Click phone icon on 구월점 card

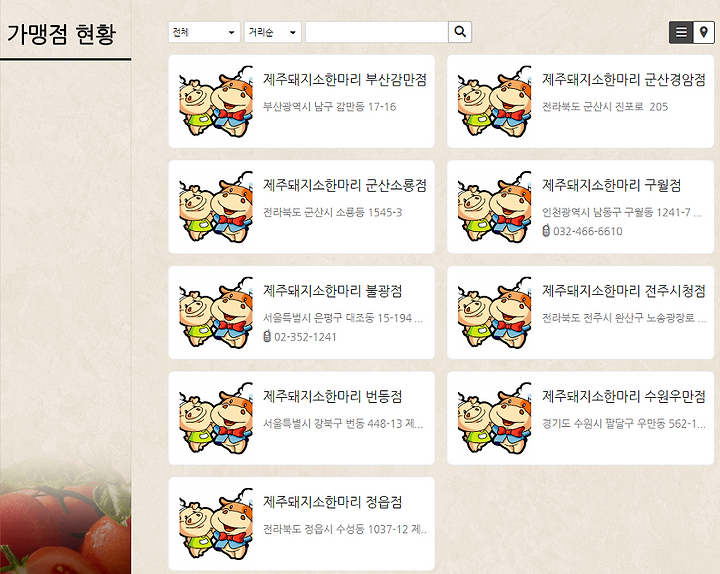546,231
